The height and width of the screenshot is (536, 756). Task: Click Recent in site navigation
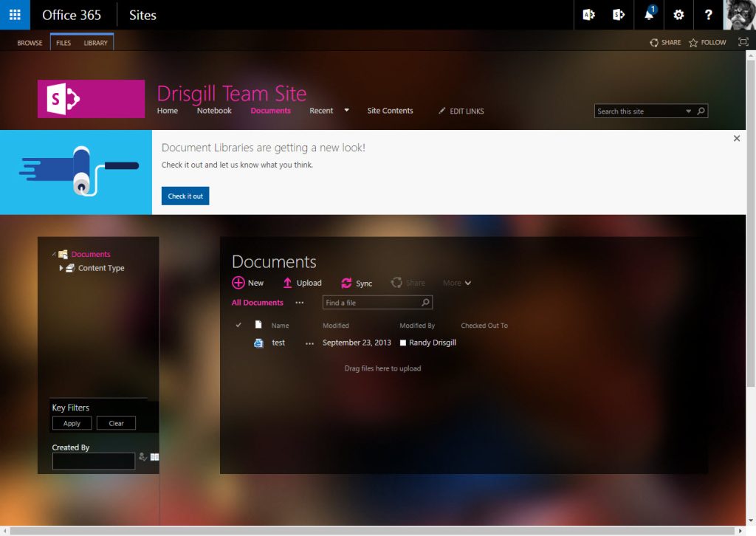pyautogui.click(x=321, y=111)
